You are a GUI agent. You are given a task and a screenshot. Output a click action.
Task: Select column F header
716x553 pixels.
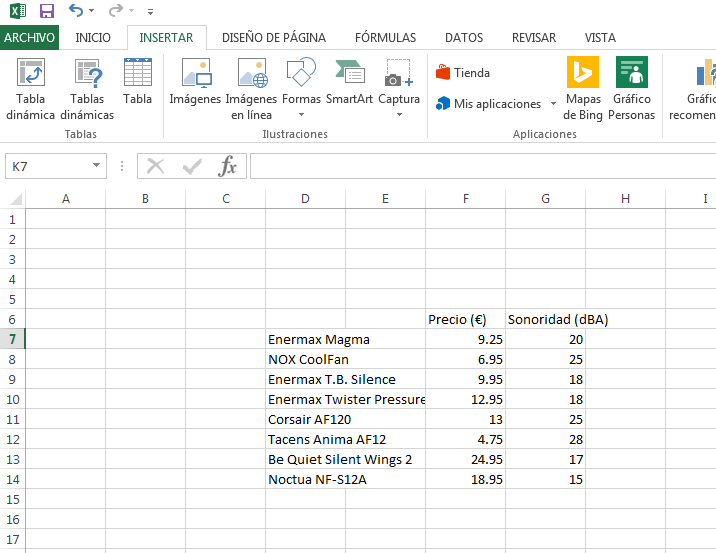click(x=465, y=199)
